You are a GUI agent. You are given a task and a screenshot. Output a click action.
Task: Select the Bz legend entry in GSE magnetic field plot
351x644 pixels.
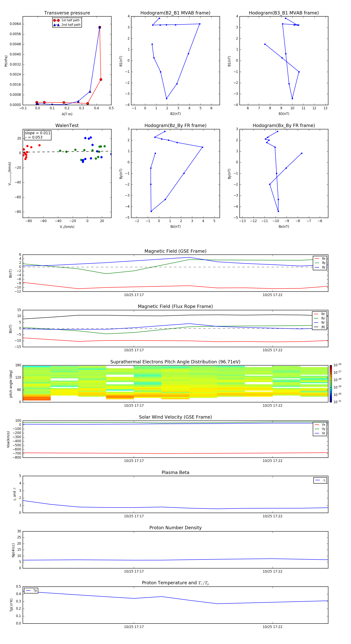click(320, 267)
